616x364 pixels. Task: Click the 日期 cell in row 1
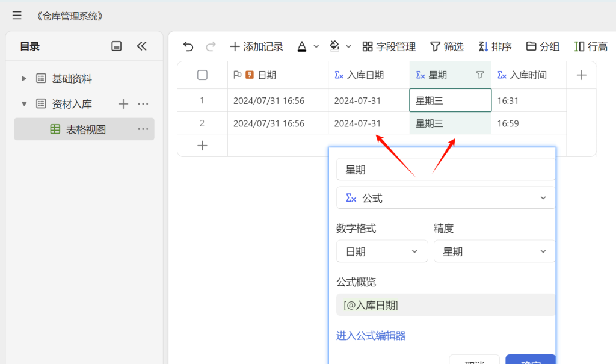[x=278, y=100]
